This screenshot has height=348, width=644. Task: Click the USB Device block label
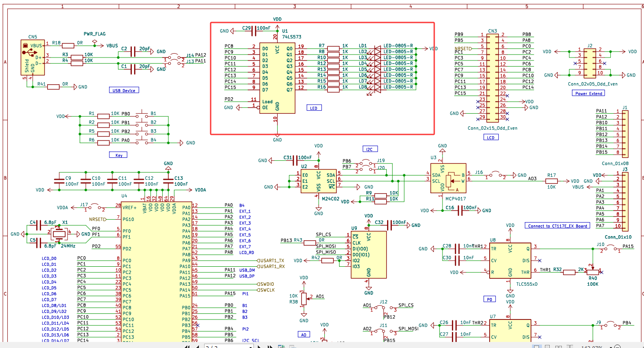124,90
